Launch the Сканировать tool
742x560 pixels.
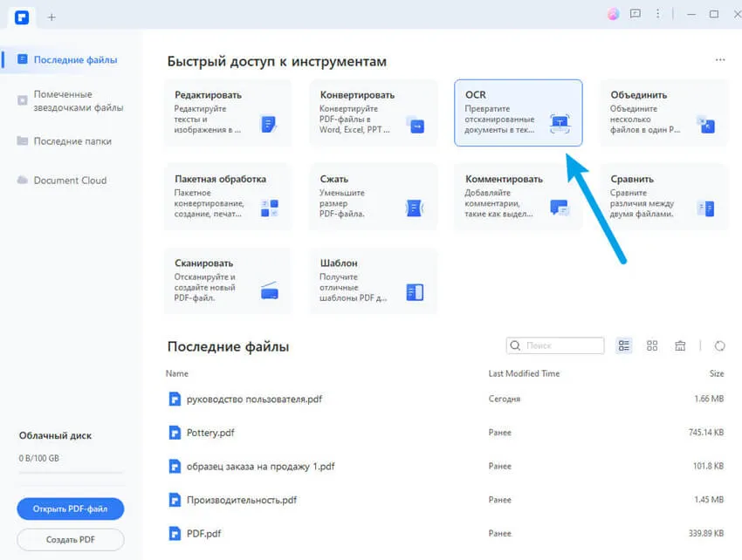point(228,281)
